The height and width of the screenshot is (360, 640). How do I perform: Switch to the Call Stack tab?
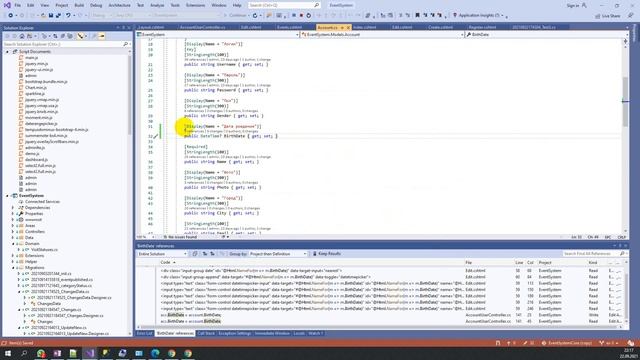[x=206, y=333]
